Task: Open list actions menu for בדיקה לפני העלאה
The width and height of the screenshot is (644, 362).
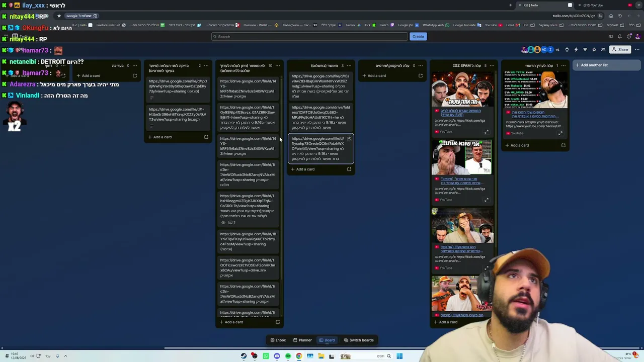Action: coord(206,65)
